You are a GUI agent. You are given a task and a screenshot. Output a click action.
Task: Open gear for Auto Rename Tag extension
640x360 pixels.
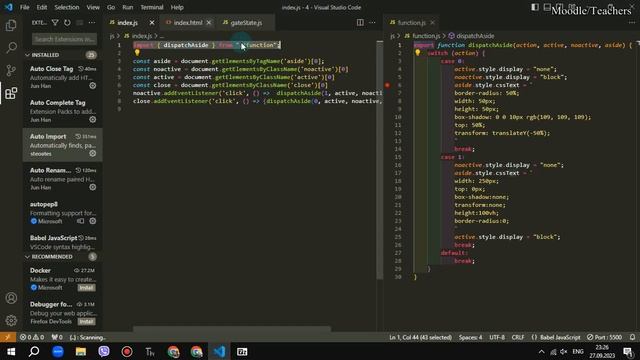click(93, 187)
